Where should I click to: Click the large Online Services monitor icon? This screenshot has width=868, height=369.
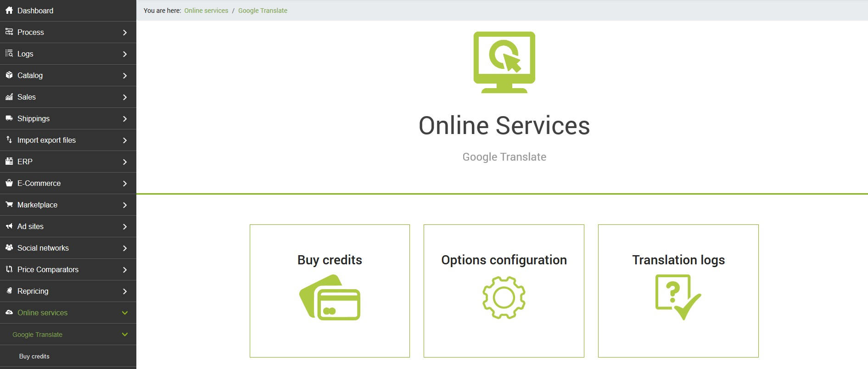point(504,62)
